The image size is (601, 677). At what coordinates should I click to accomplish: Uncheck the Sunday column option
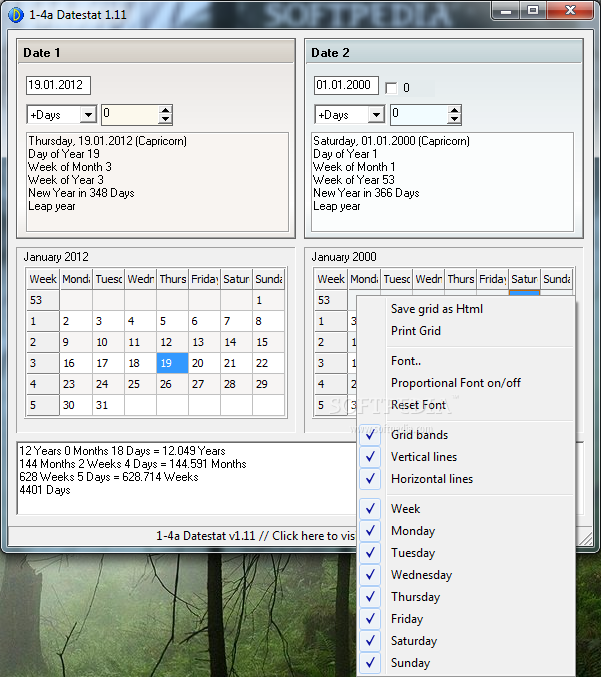tap(466, 663)
